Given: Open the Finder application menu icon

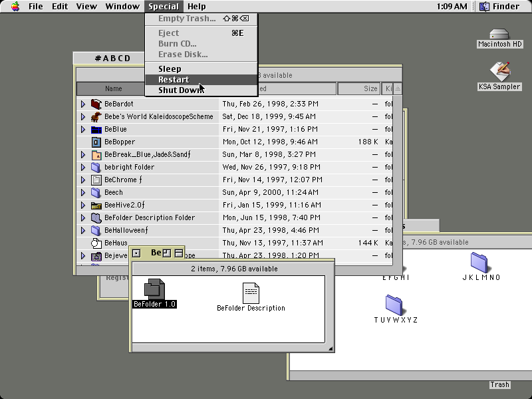Looking at the screenshot, I should (484, 7).
